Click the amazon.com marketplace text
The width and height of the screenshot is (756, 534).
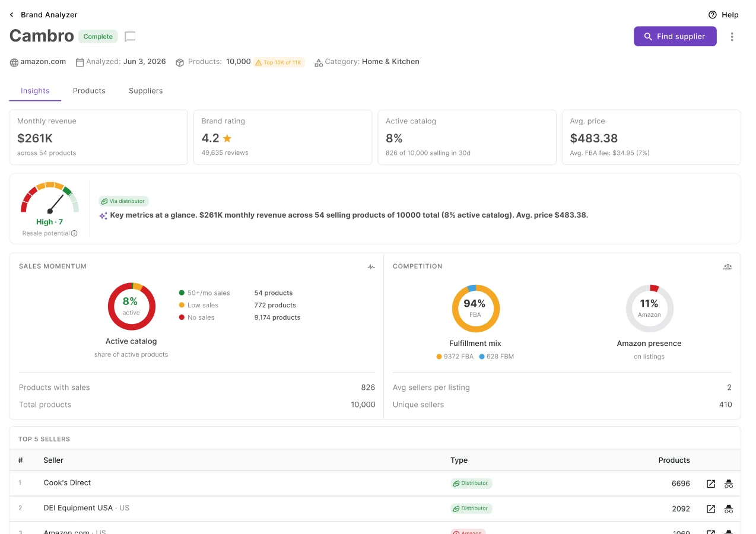pyautogui.click(x=43, y=62)
